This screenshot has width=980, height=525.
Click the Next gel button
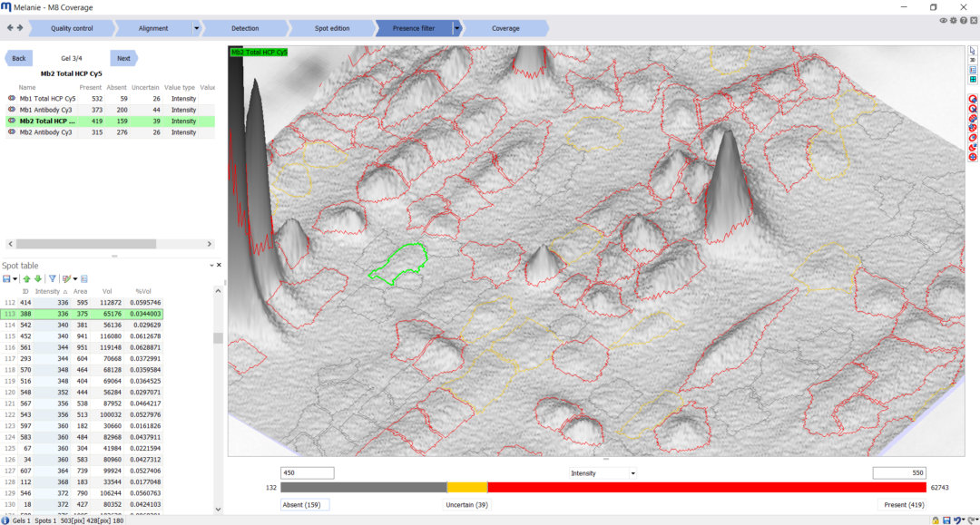click(123, 58)
